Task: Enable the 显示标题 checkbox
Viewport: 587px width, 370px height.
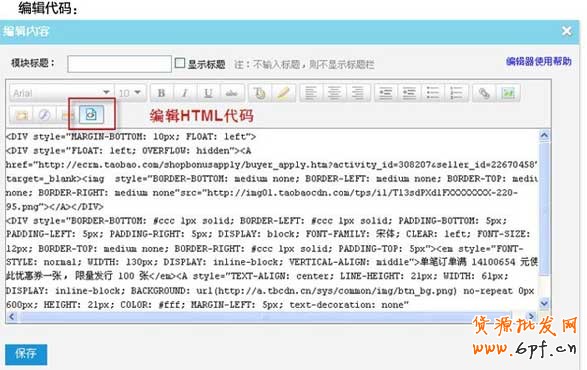Action: (x=180, y=63)
